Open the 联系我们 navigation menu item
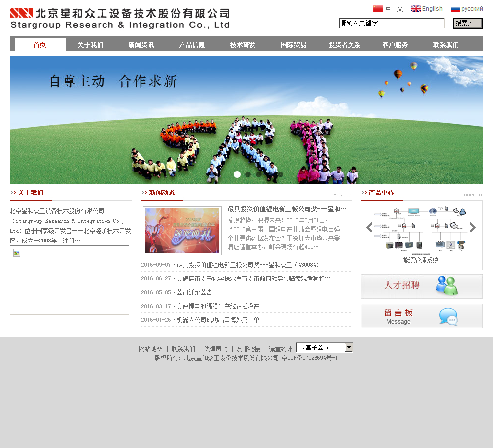Screen dimensions: 493x448 click(x=446, y=45)
